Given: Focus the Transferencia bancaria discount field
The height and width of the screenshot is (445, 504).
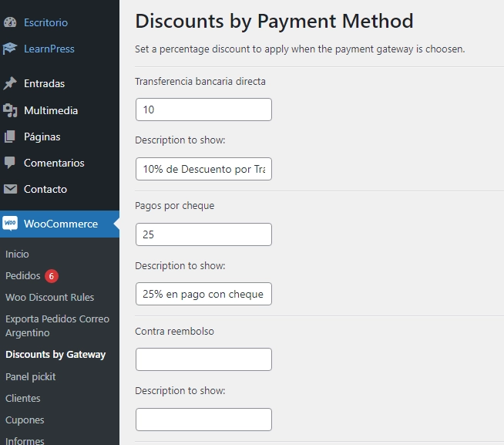Looking at the screenshot, I should pyautogui.click(x=203, y=110).
